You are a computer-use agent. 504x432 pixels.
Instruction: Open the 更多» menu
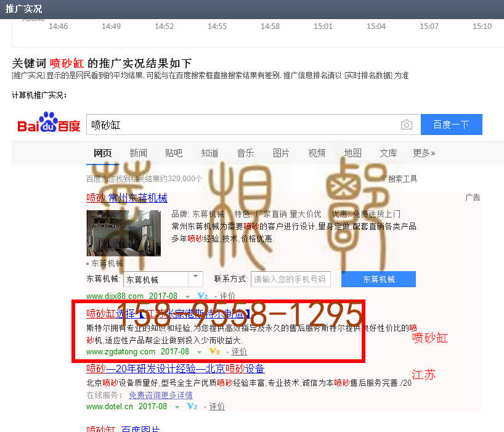tap(424, 153)
